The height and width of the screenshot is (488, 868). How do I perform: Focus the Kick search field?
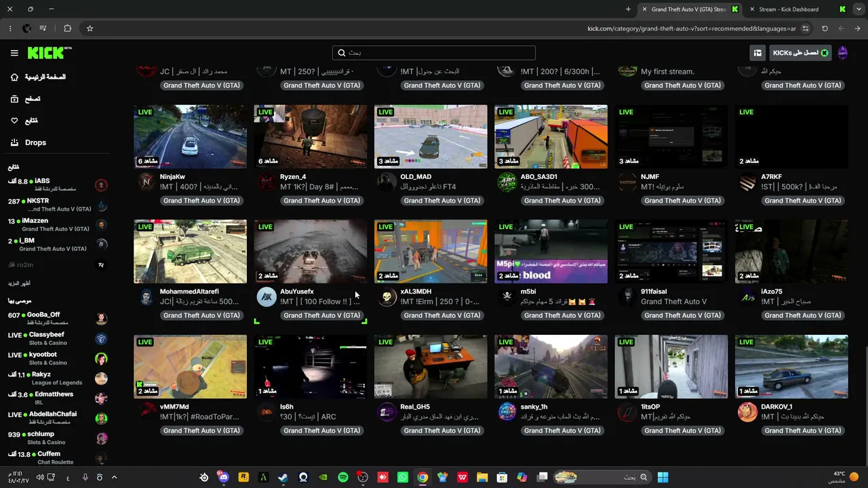[434, 53]
